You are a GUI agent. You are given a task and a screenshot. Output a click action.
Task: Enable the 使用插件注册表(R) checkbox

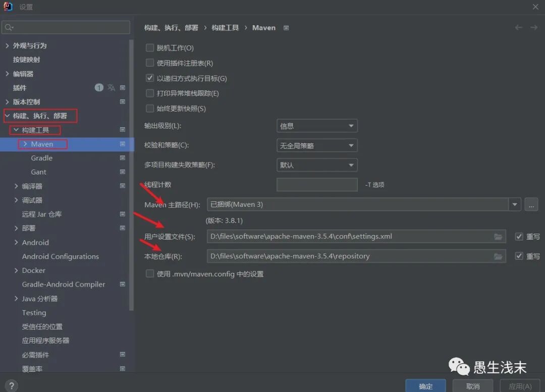[x=150, y=63]
